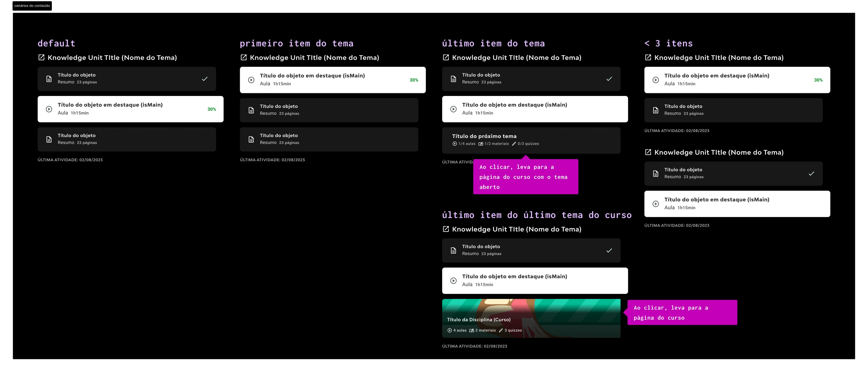Open top Knowledge Unit Title under < 3 itens

coord(718,58)
